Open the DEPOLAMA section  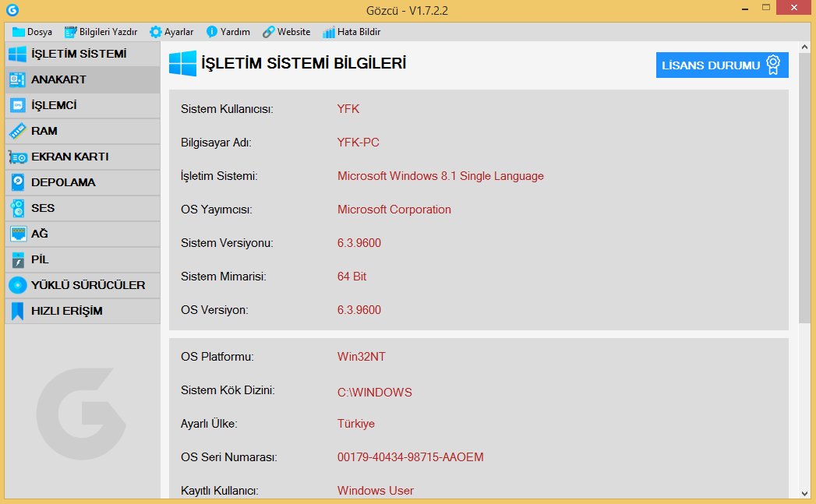point(83,182)
